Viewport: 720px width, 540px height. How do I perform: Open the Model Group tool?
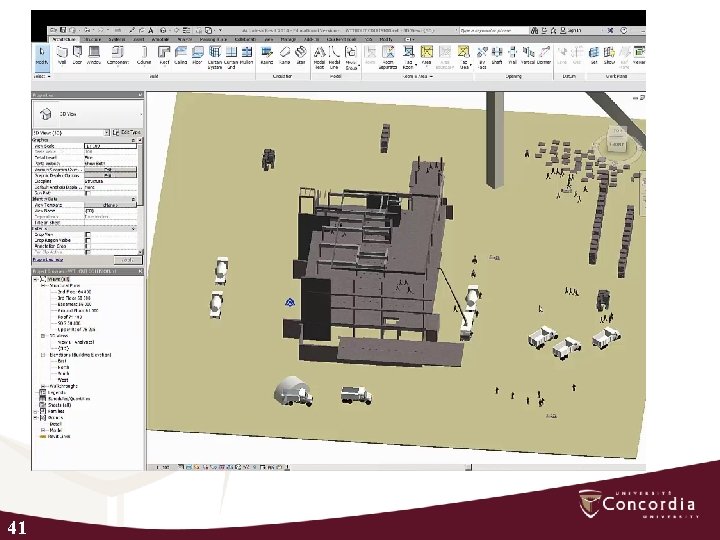click(351, 57)
